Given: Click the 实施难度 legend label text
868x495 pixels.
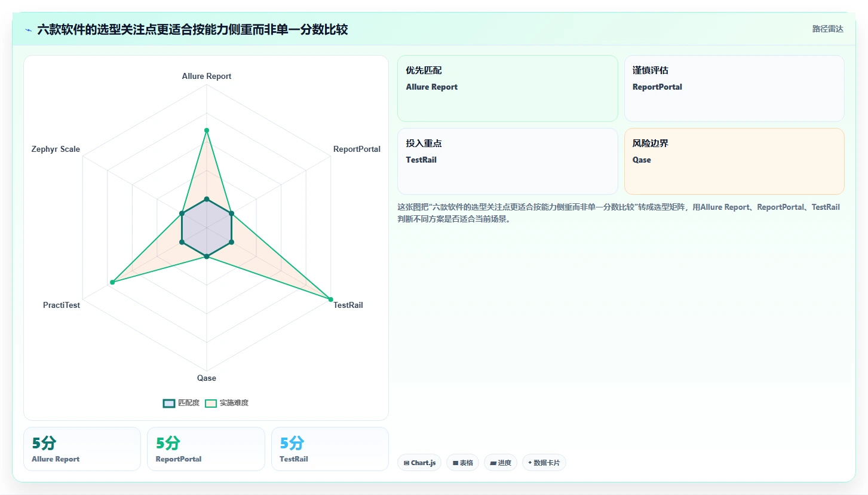Looking at the screenshot, I should [x=234, y=403].
